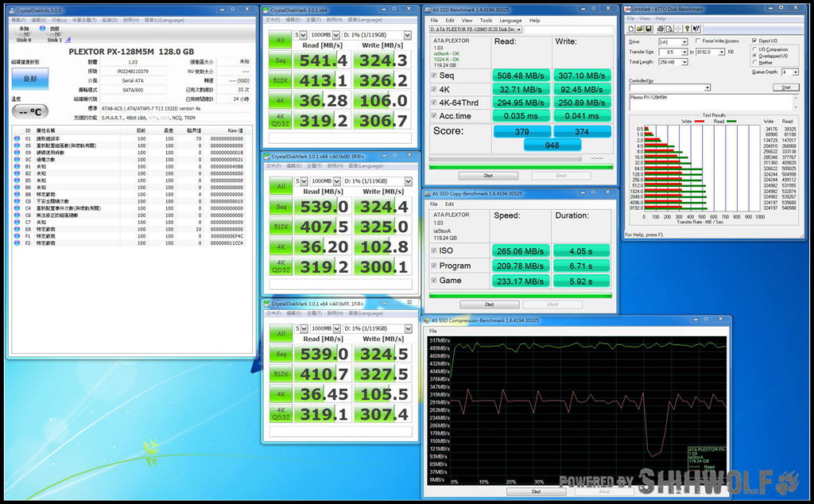Click the New file icon in ATTO toolbar
814x504 pixels.
[630, 29]
